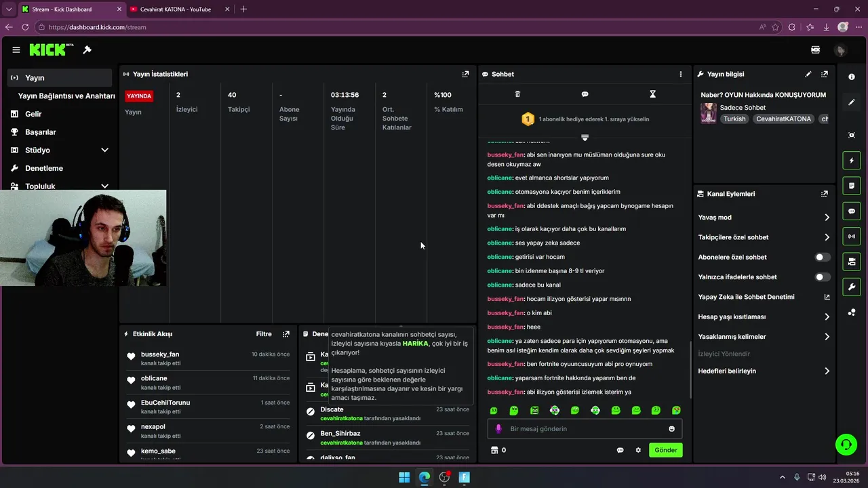The image size is (868, 488).
Task: Click the info icon in right sidebar
Action: point(852,77)
